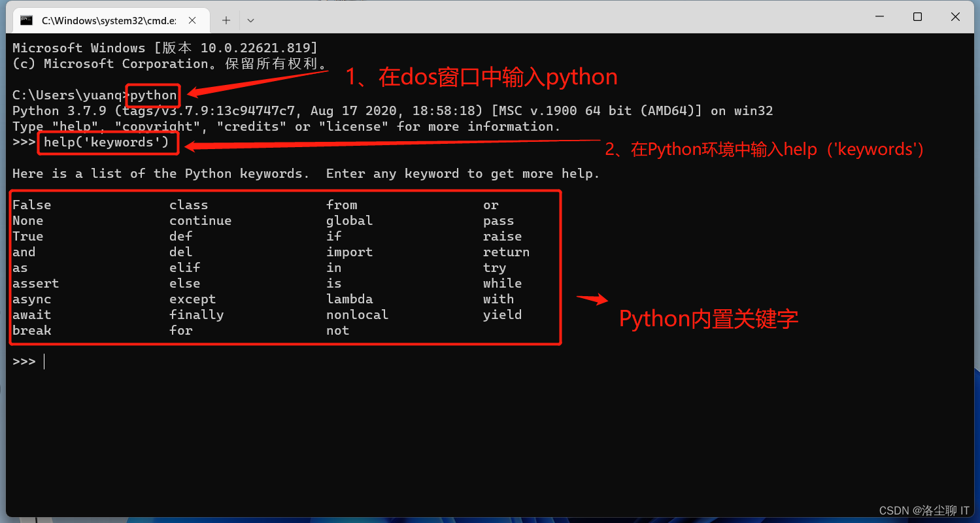This screenshot has height=523, width=980.
Task: Click the highlighted python command
Action: 152,95
